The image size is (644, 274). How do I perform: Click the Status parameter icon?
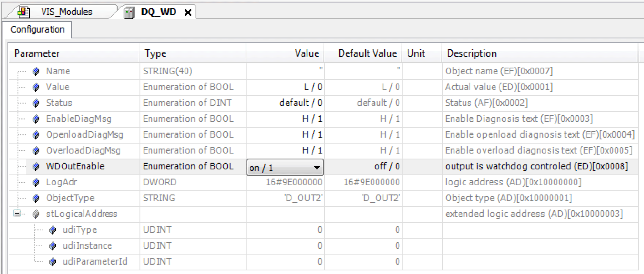pyautogui.click(x=36, y=103)
